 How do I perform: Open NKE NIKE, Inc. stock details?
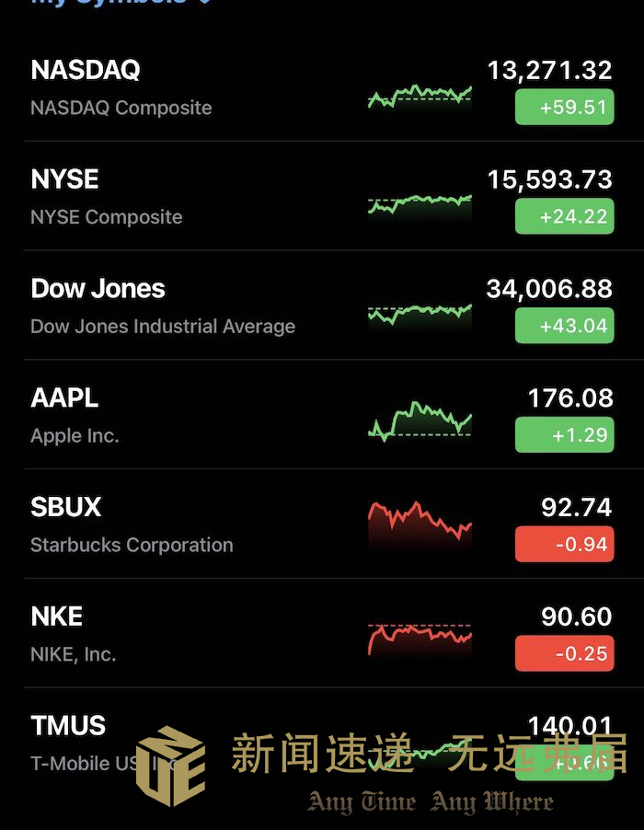click(322, 634)
